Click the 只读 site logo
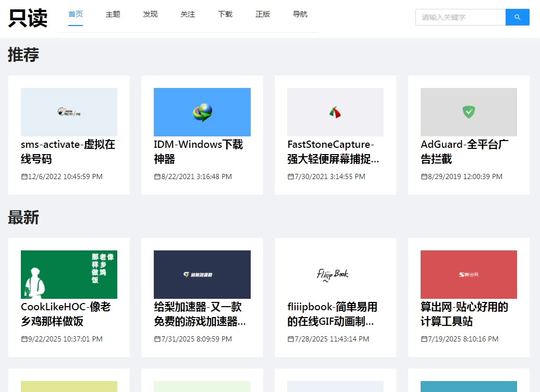The image size is (540, 392). click(28, 18)
